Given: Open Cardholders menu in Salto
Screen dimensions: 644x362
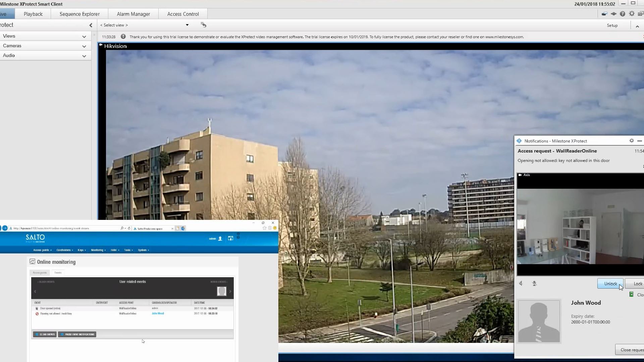Looking at the screenshot, I should point(64,250).
